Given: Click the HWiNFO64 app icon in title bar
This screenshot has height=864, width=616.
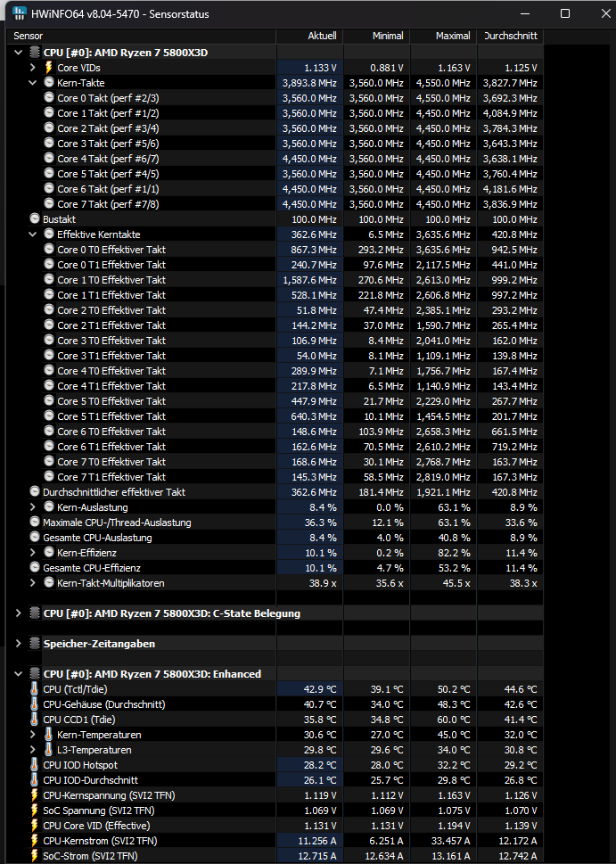Looking at the screenshot, I should 20,13.
